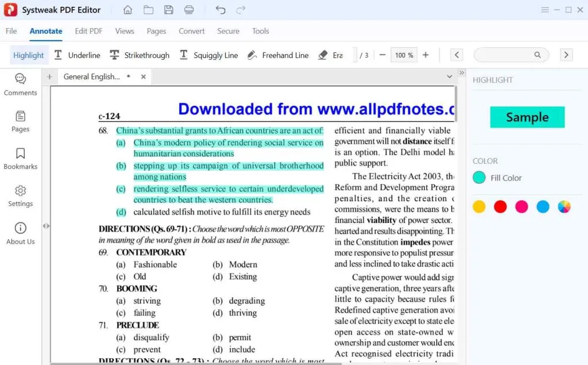The width and height of the screenshot is (588, 365).
Task: Click the text "calculated selfish motive" option (d)
Action: click(x=222, y=212)
